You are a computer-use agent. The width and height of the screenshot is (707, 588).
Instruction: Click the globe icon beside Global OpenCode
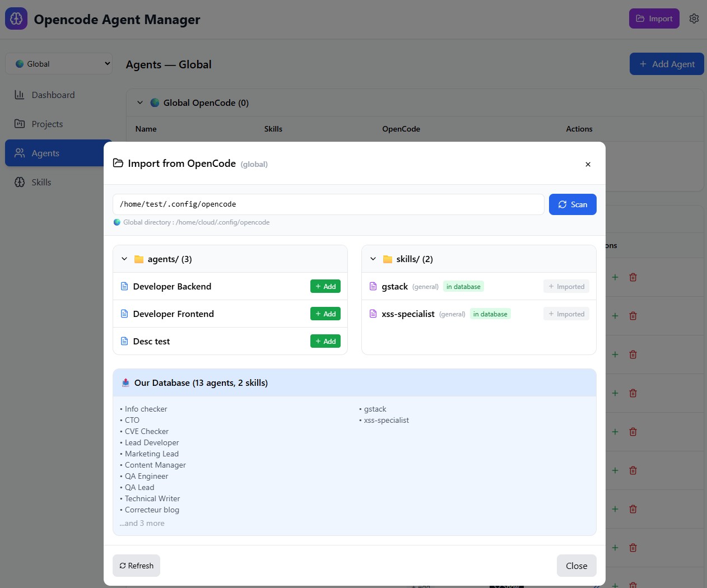155,102
